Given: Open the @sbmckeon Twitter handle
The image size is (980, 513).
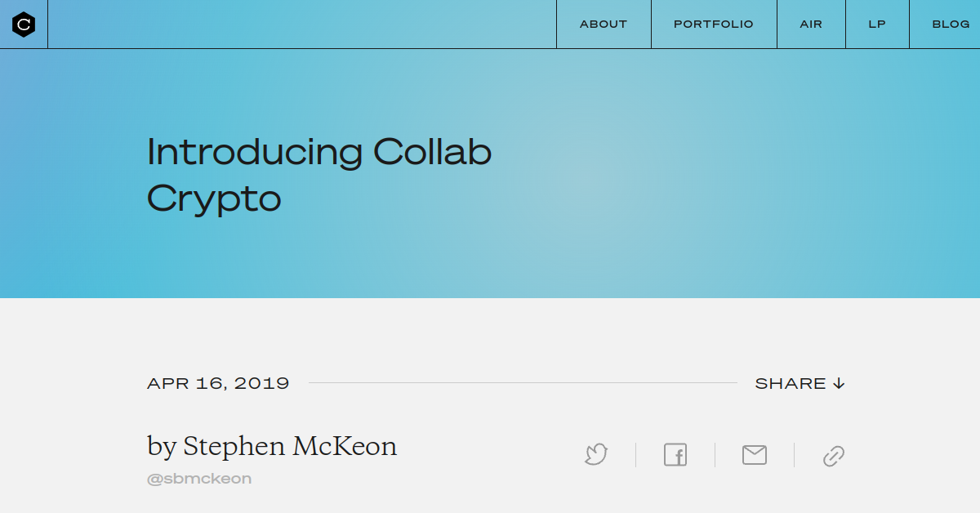Looking at the screenshot, I should click(x=199, y=478).
